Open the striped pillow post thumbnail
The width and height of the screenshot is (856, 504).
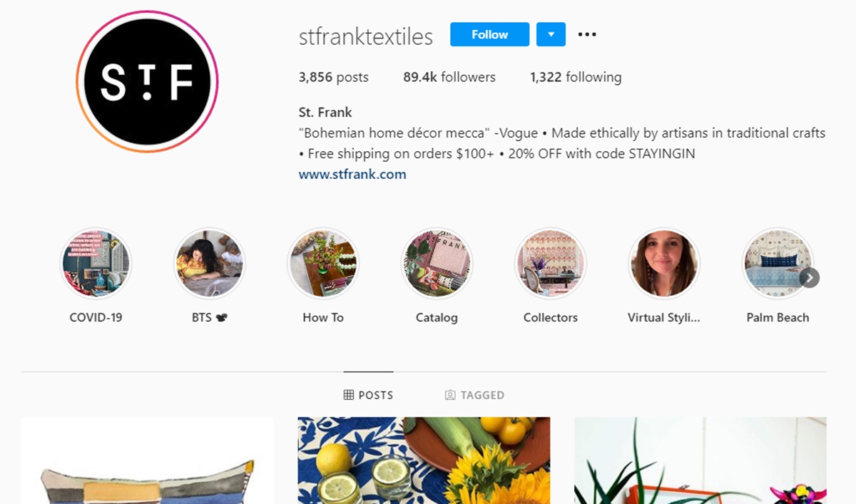[x=148, y=461]
